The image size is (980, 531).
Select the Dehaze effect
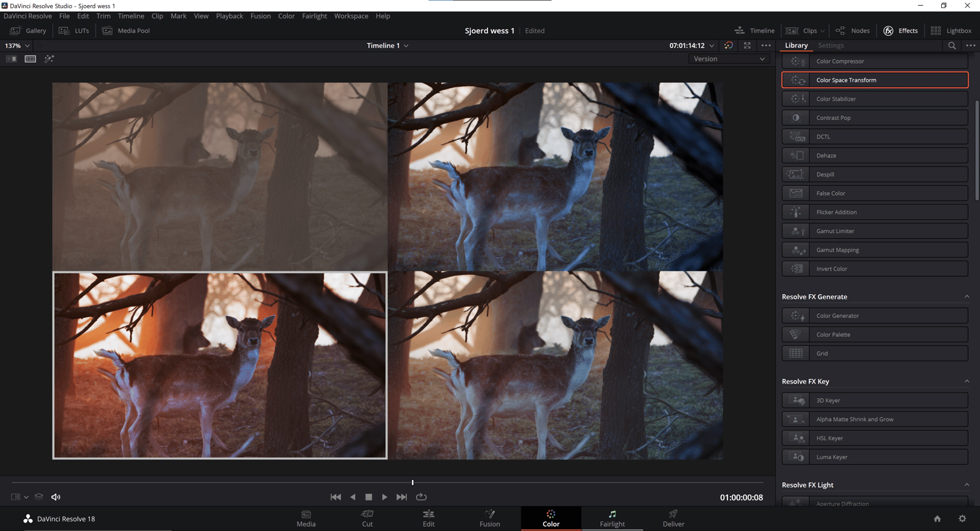875,155
